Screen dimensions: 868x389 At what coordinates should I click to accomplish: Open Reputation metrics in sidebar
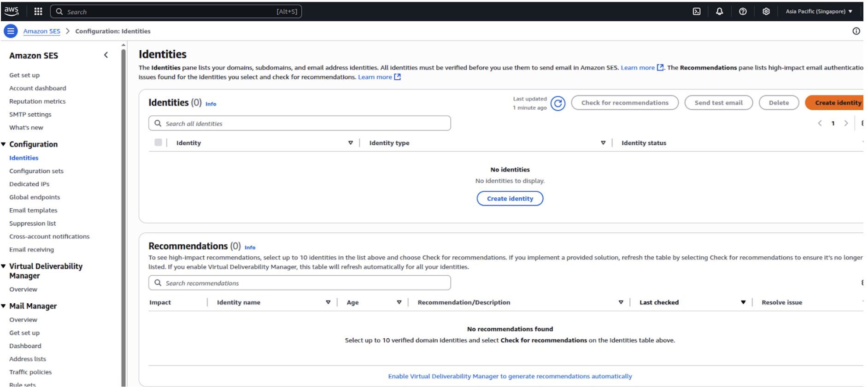point(37,101)
